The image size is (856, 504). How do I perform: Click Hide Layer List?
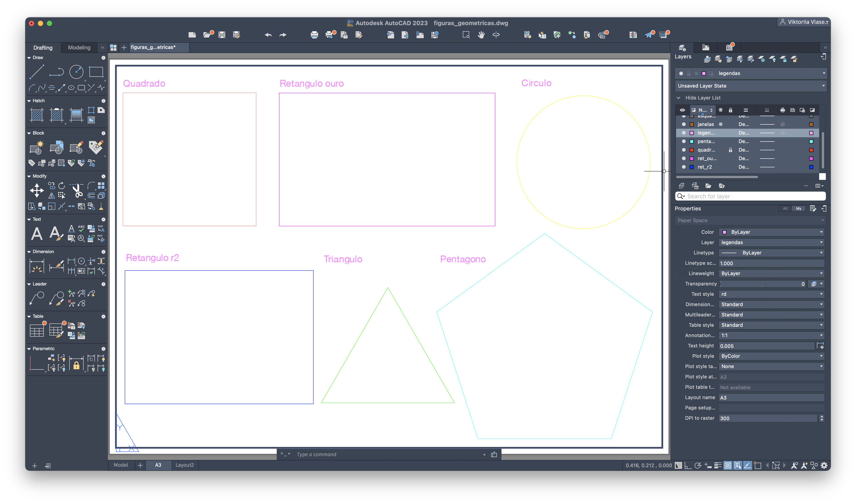(702, 98)
